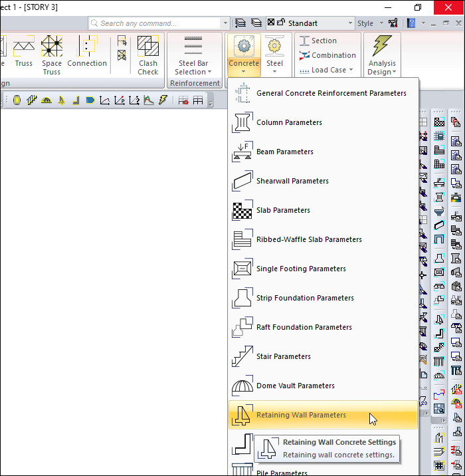Click the Slab Parameters checkerboard icon
The height and width of the screenshot is (476, 465).
[242, 210]
